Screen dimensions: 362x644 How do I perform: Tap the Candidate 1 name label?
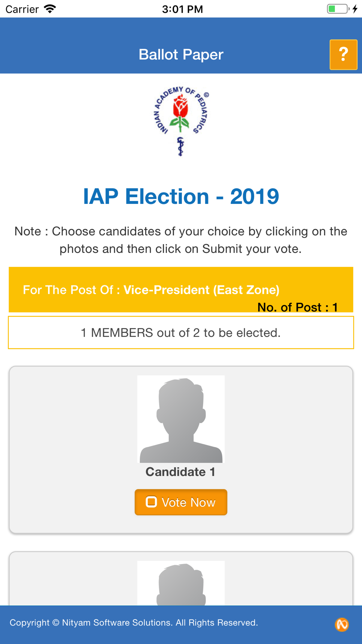pyautogui.click(x=181, y=472)
